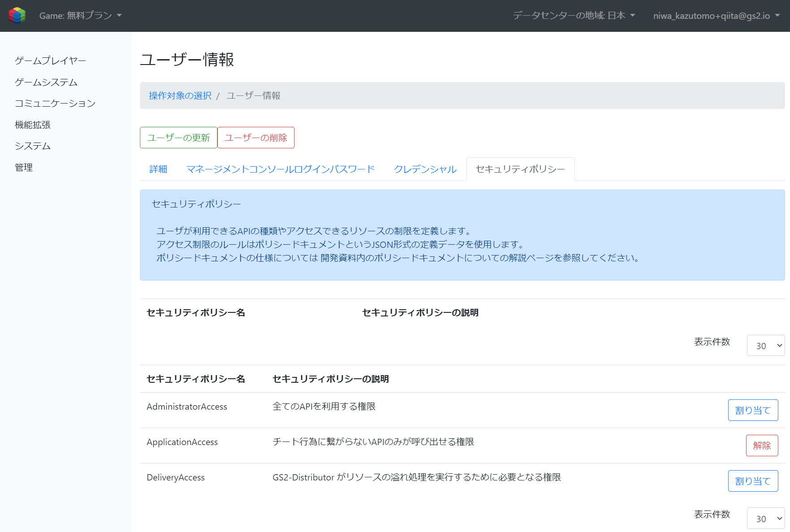This screenshot has width=790, height=532.
Task: Click the DeliveryAccess policy name
Action: (x=176, y=477)
